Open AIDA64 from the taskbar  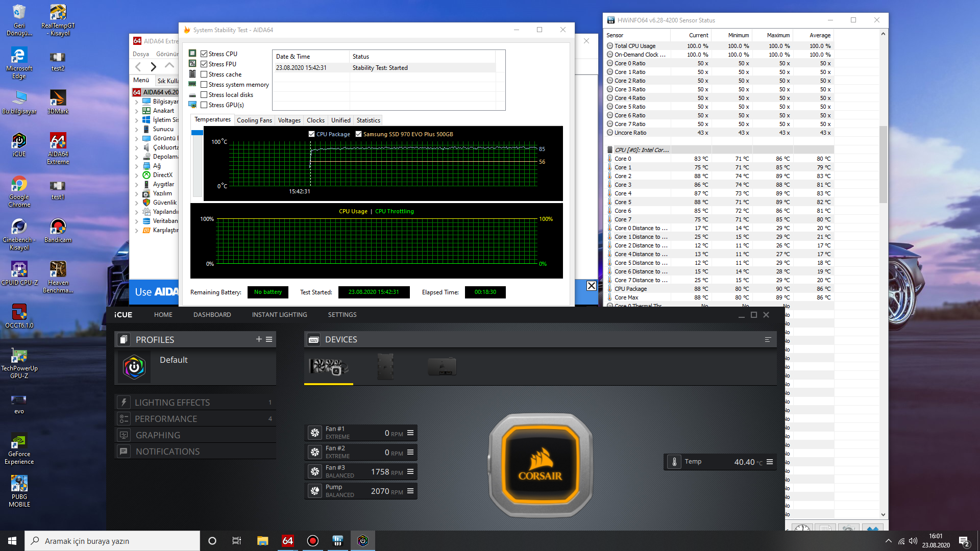point(288,541)
